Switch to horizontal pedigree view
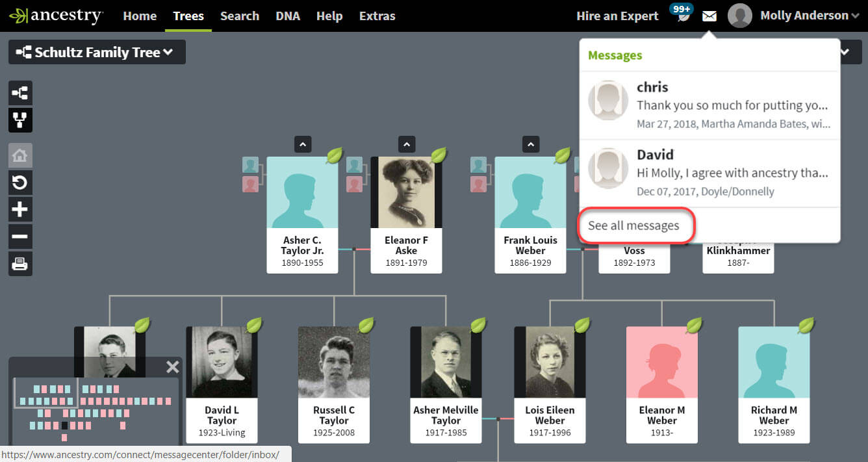Viewport: 868px width, 462px height. [x=20, y=92]
